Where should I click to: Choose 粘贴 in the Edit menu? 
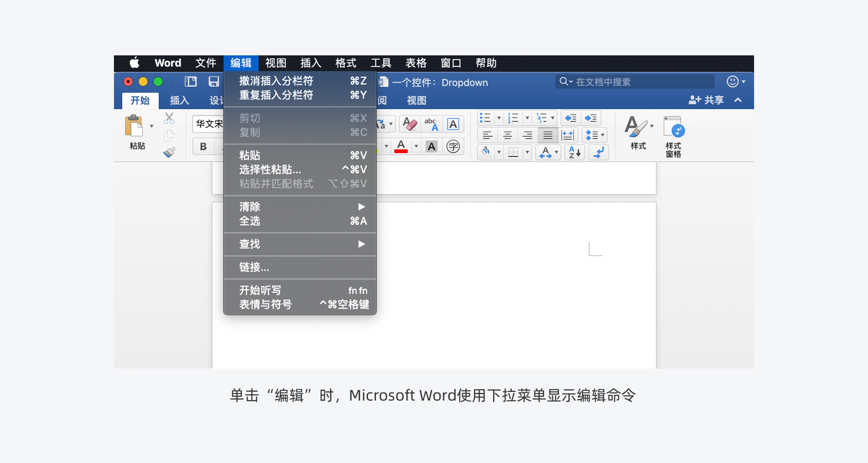pos(300,155)
